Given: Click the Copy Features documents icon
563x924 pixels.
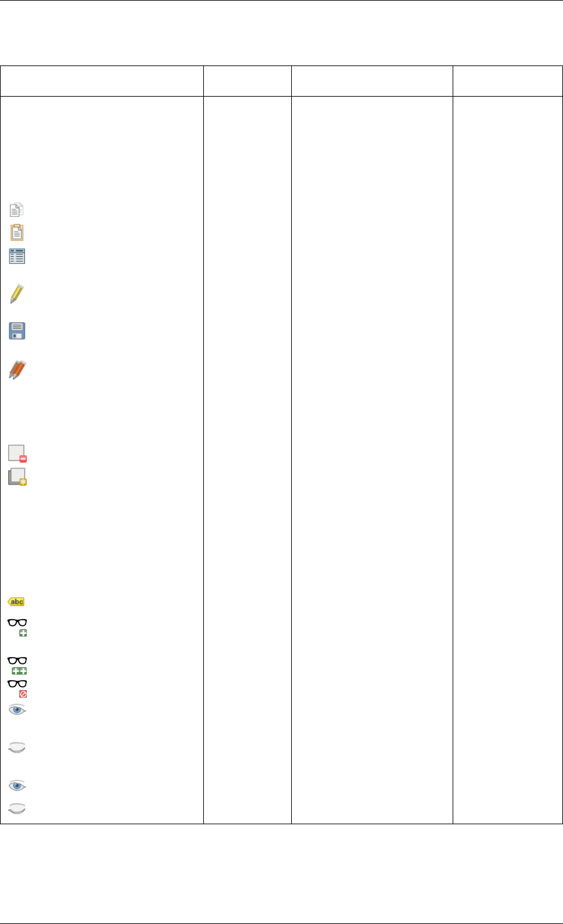Looking at the screenshot, I should coord(17,210).
